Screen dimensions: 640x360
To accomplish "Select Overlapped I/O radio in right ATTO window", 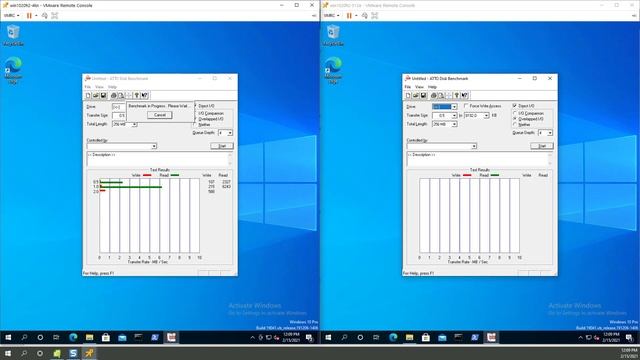I will [515, 119].
